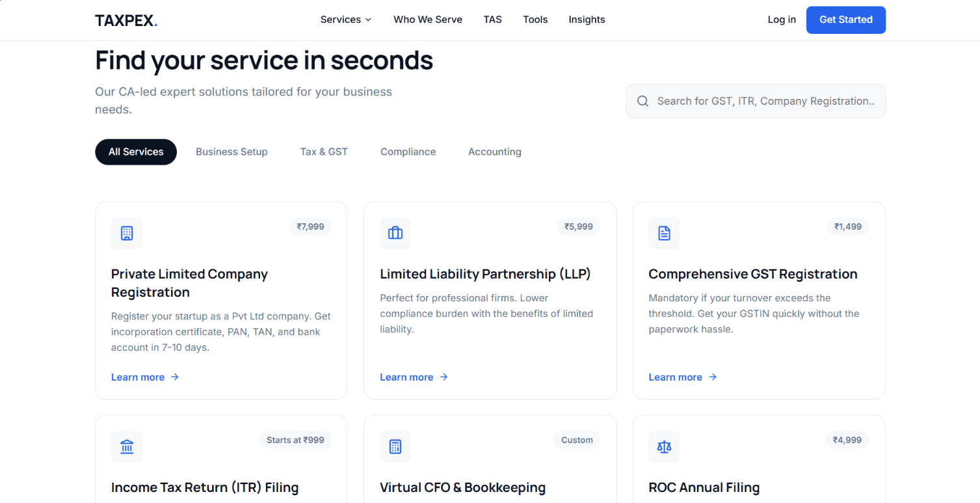Click the Private Limited Company Registration heading
Image resolution: width=980 pixels, height=503 pixels.
pyautogui.click(x=189, y=283)
